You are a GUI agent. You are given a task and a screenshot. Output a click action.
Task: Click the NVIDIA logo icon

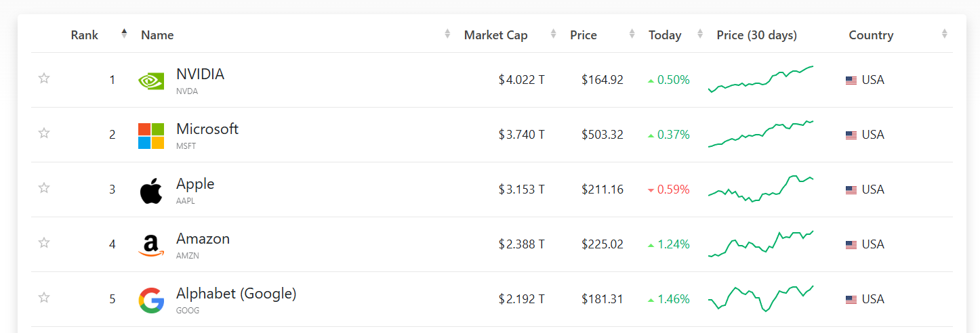click(x=151, y=81)
